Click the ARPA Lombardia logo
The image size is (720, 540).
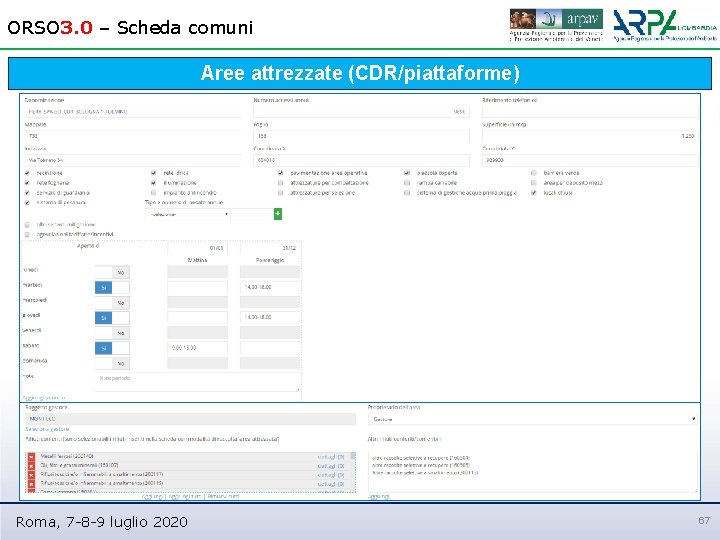664,25
